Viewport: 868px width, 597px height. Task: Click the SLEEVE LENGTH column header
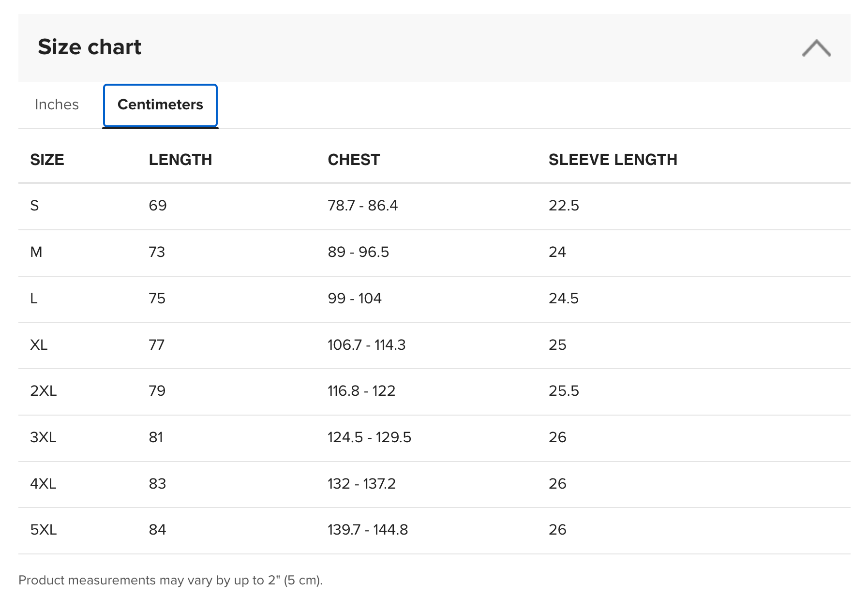coord(613,160)
